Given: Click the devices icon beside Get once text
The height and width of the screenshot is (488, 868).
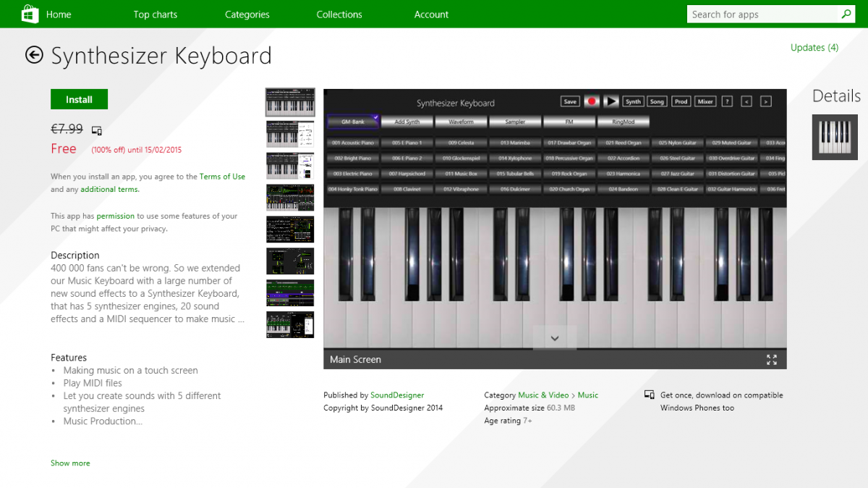Looking at the screenshot, I should click(x=649, y=395).
